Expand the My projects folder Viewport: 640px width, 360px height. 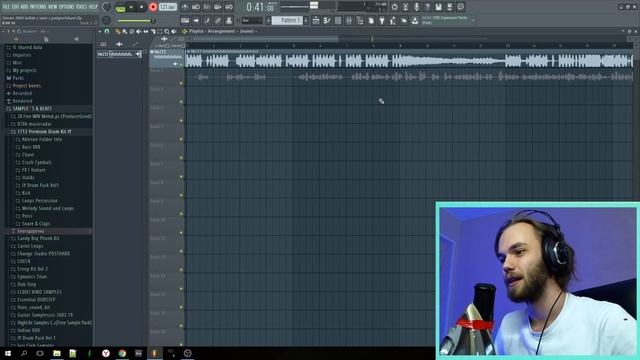[x=24, y=70]
